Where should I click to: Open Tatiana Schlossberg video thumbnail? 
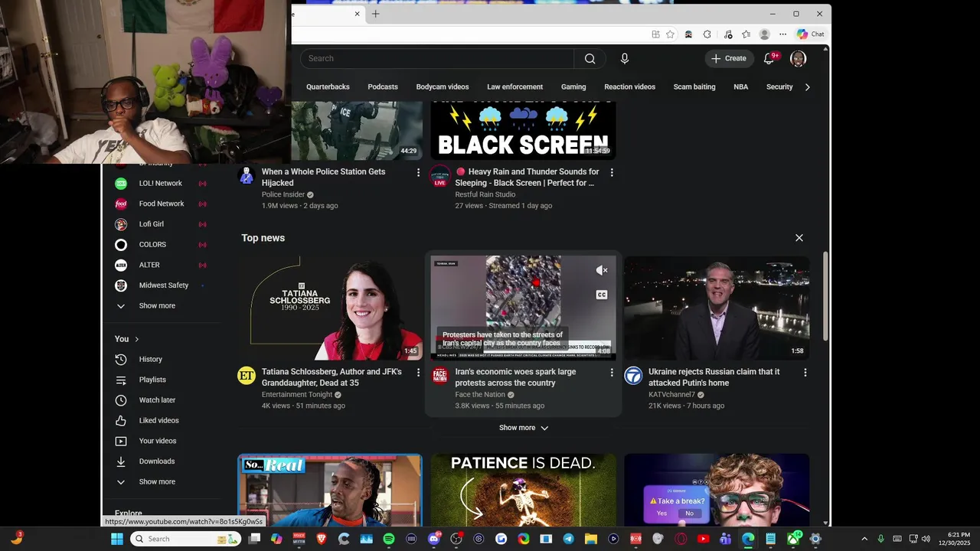pos(330,308)
